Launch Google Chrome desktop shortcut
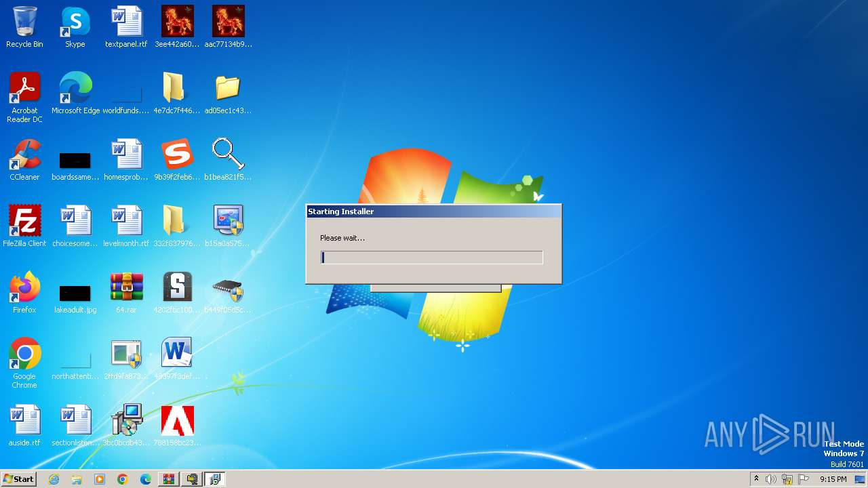Screen dimensions: 868x488 24,363
